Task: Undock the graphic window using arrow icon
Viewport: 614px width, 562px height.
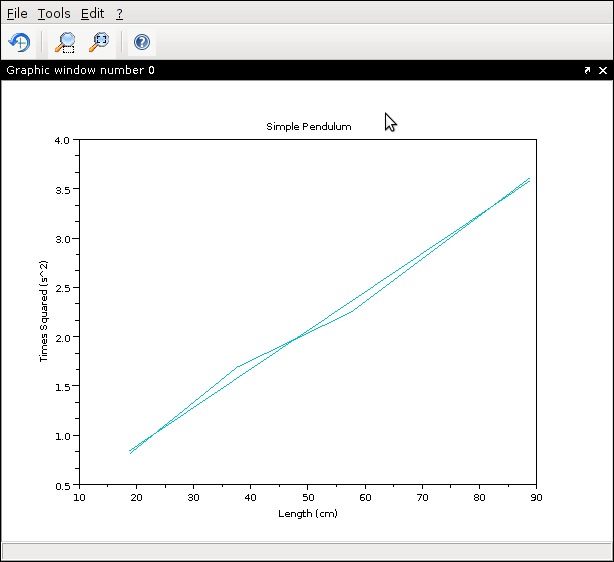Action: click(587, 71)
